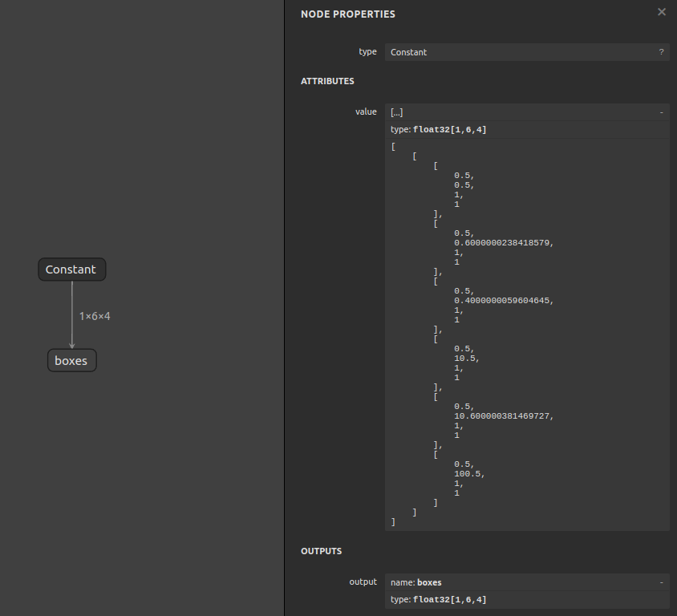Select the Constant node in graph
This screenshot has width=677, height=616.
[71, 269]
